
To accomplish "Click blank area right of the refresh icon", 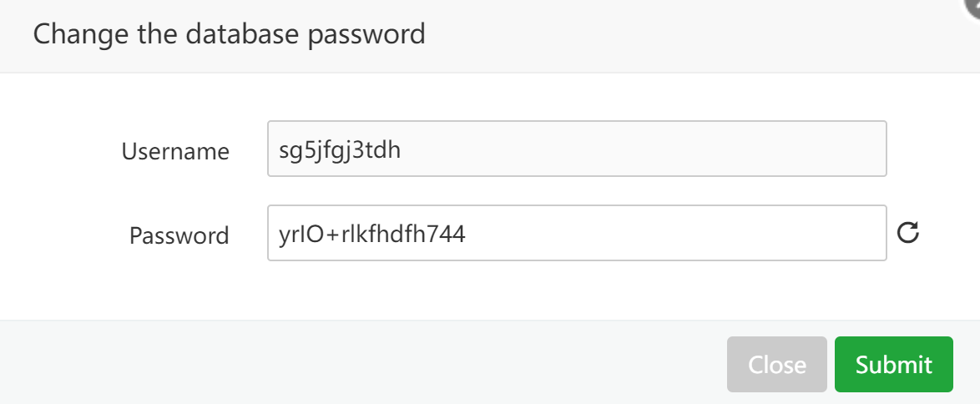I will point(952,234).
